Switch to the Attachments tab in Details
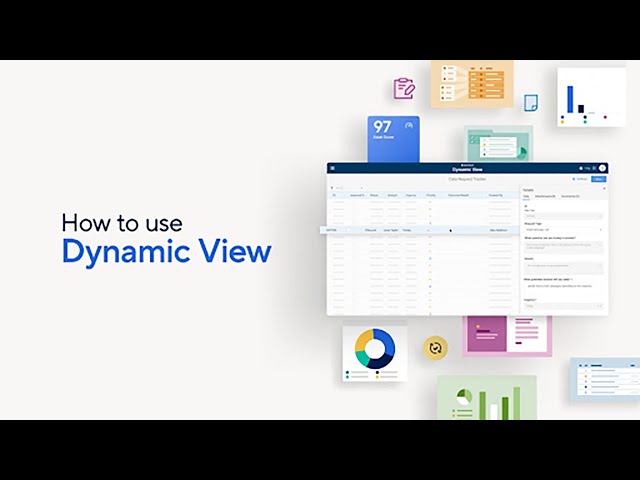This screenshot has height=480, width=640. (x=545, y=196)
